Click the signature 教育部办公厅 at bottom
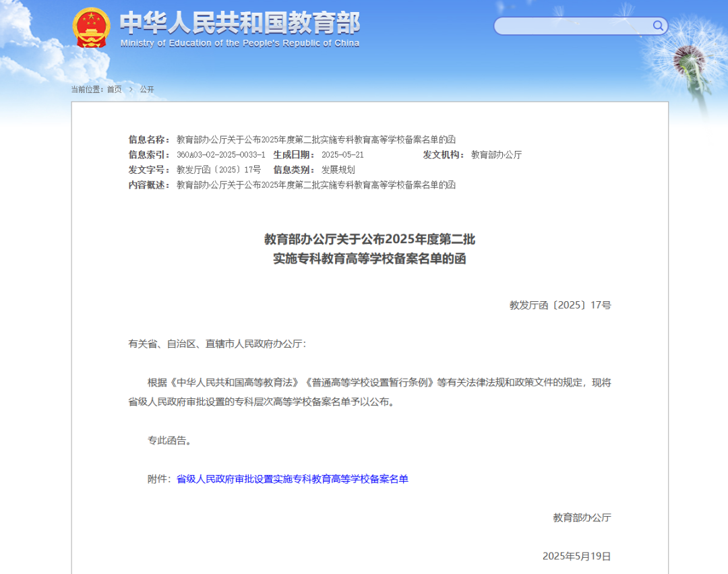The width and height of the screenshot is (728, 574). [x=582, y=517]
